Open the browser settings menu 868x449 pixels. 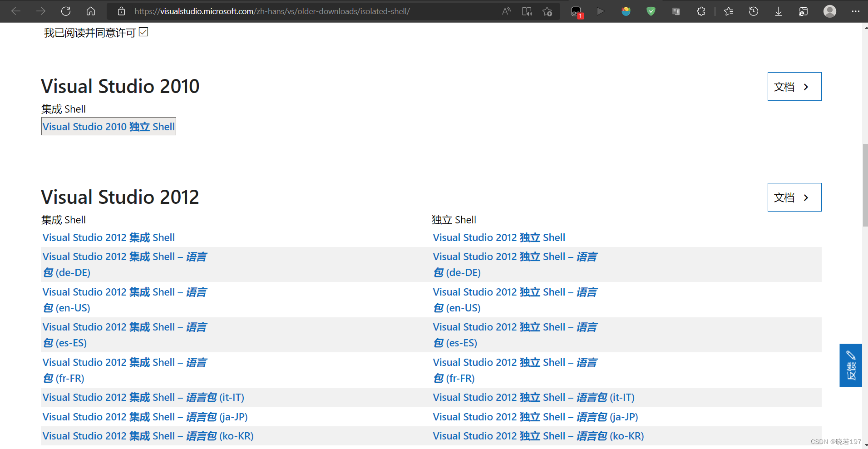click(x=856, y=11)
